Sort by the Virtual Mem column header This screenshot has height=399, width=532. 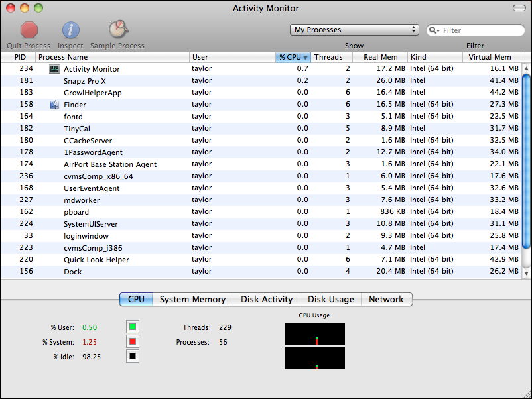point(492,57)
